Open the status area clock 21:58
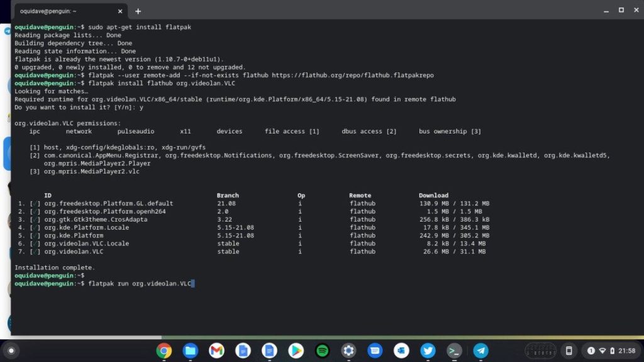644x362 pixels. coord(627,351)
